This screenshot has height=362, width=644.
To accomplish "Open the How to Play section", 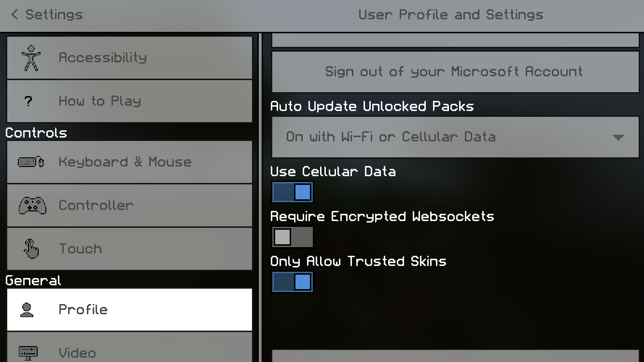I will coord(129,101).
